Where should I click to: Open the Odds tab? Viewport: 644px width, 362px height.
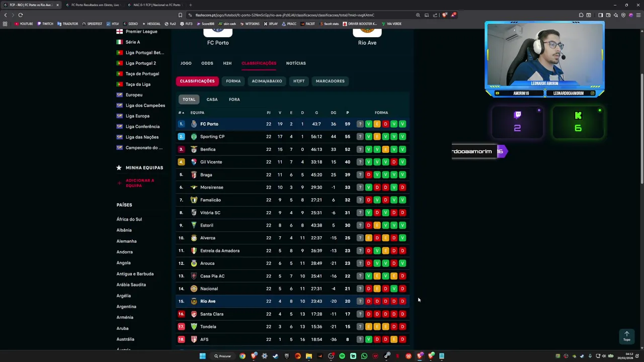pyautogui.click(x=207, y=63)
